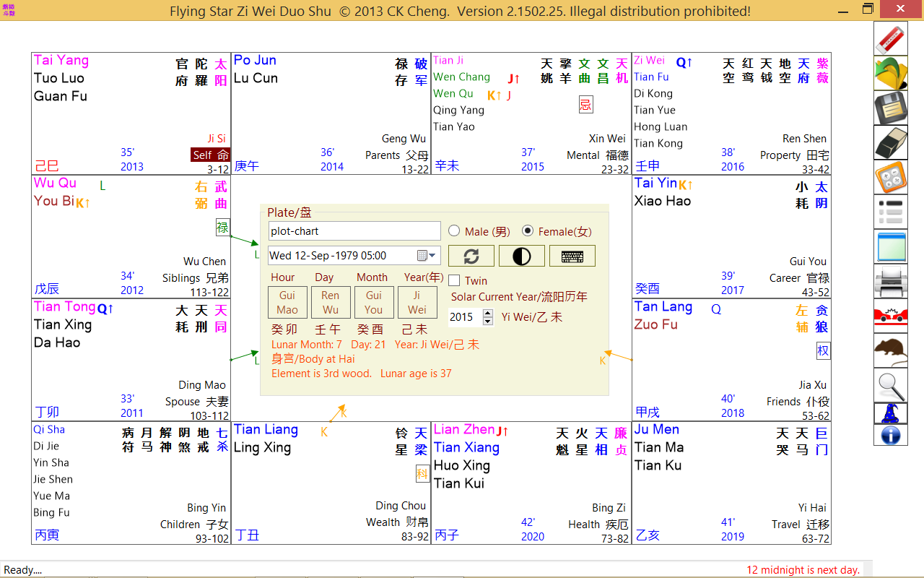This screenshot has height=578, width=924.
Task: Click the Siblings 兄弟 palace label
Action: 195,277
